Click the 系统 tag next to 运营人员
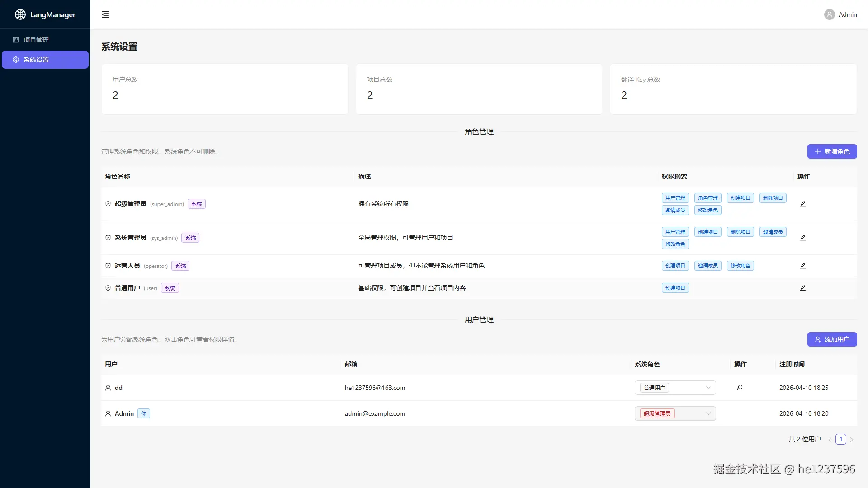This screenshot has height=488, width=868. [180, 266]
